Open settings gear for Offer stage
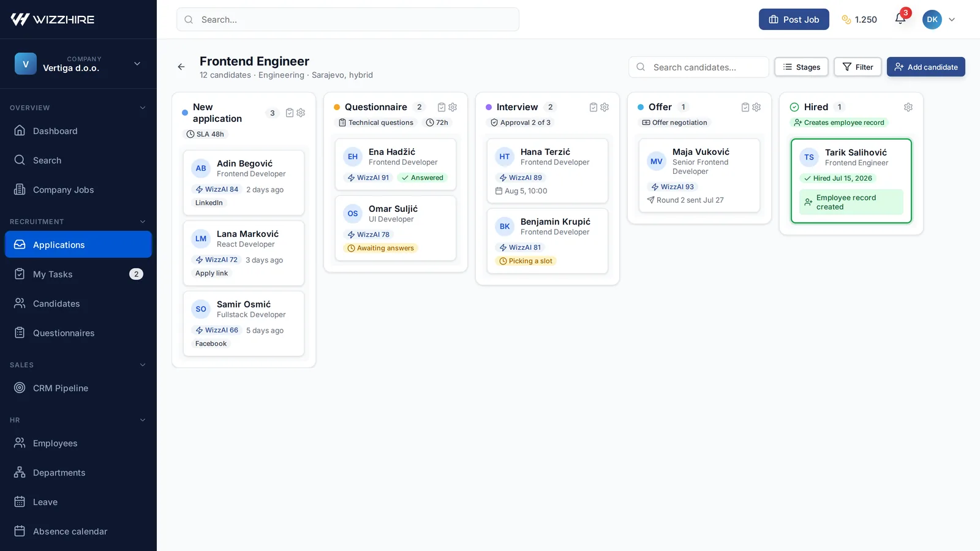The width and height of the screenshot is (980, 551). [756, 107]
